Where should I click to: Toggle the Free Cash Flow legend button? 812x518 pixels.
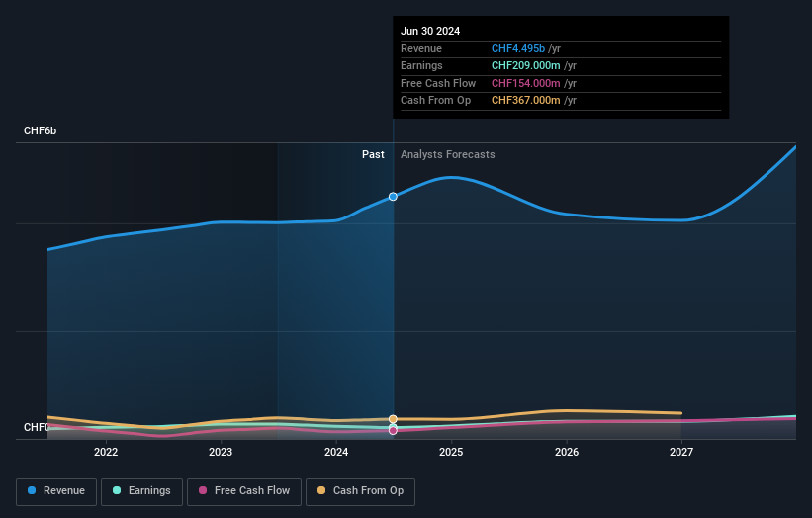point(244,491)
